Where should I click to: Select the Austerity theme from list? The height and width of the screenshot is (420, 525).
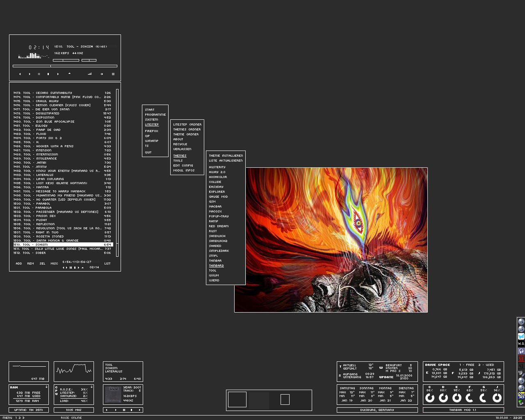point(217,167)
